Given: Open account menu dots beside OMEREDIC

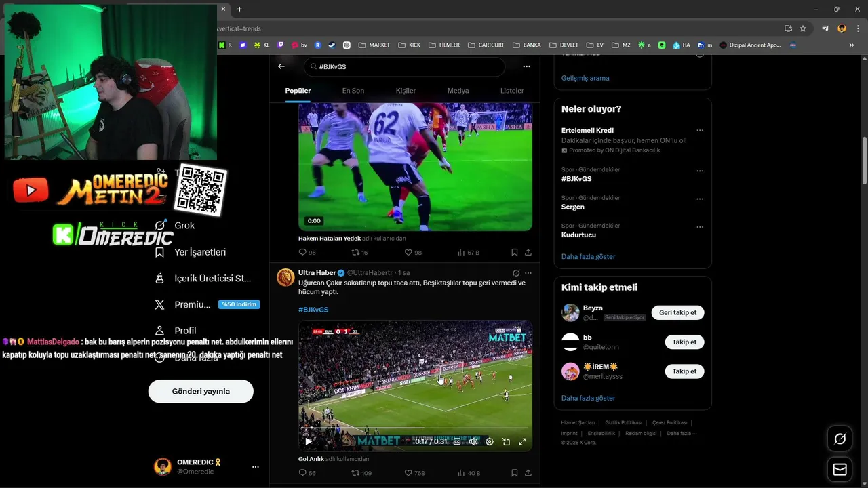Looking at the screenshot, I should (256, 467).
